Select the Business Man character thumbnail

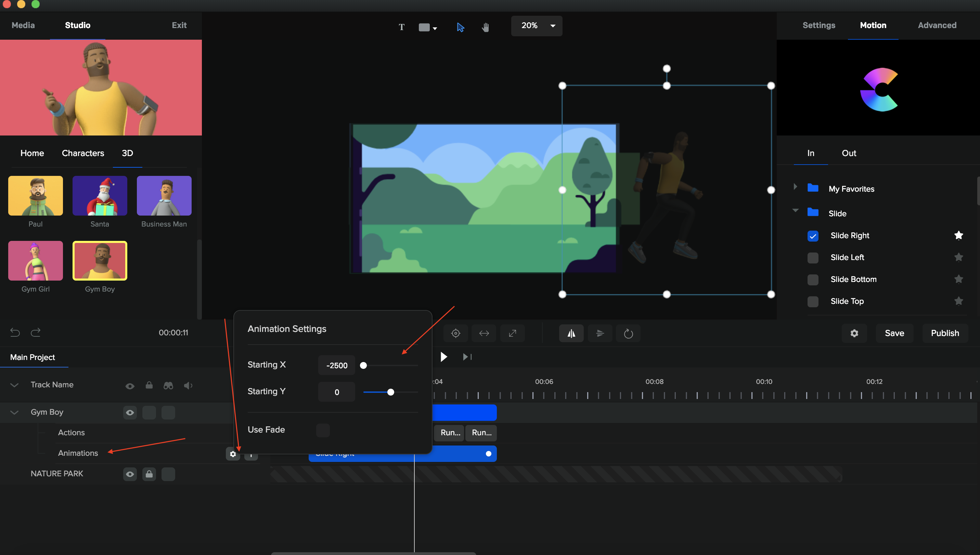click(164, 195)
